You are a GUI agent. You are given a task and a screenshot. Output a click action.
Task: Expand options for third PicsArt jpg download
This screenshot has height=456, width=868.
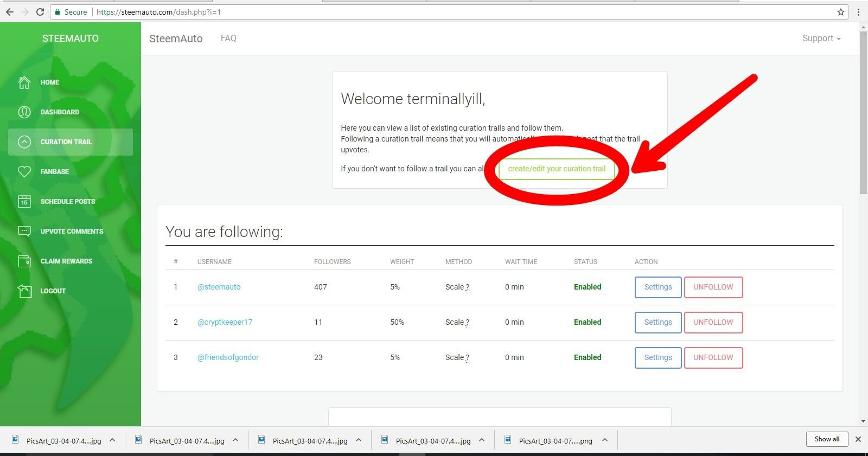click(359, 440)
